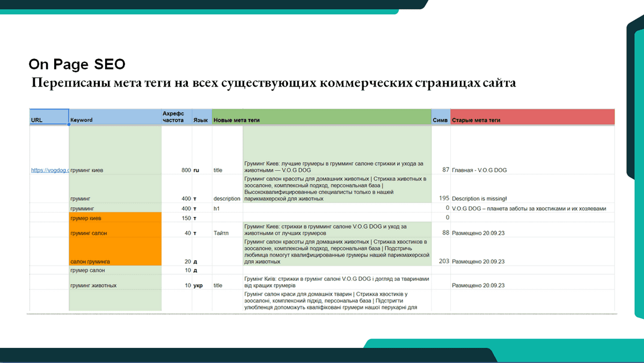The image size is (644, 363).
Task: Click the Ахрефс частота column header
Action: [177, 118]
